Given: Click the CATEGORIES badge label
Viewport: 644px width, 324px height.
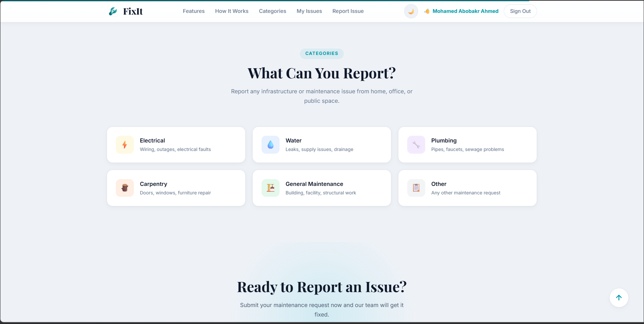Looking at the screenshot, I should (322, 54).
